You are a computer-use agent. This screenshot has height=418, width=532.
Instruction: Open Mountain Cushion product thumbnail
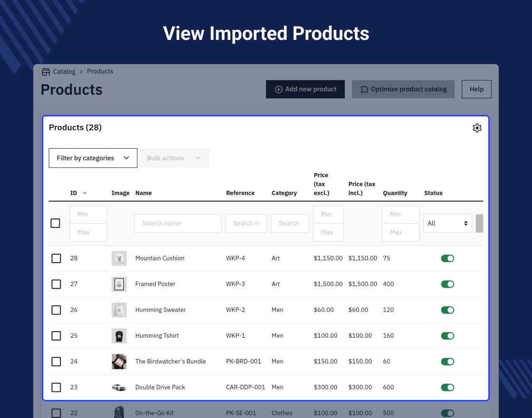point(119,258)
